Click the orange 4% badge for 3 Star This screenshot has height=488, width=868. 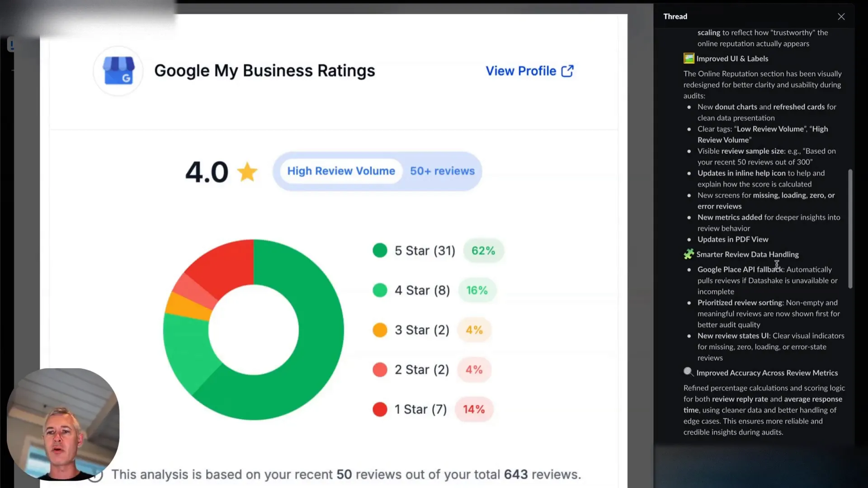[474, 330]
